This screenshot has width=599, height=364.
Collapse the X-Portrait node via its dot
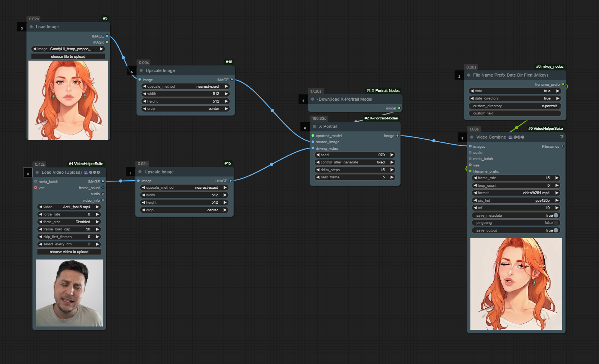(315, 126)
